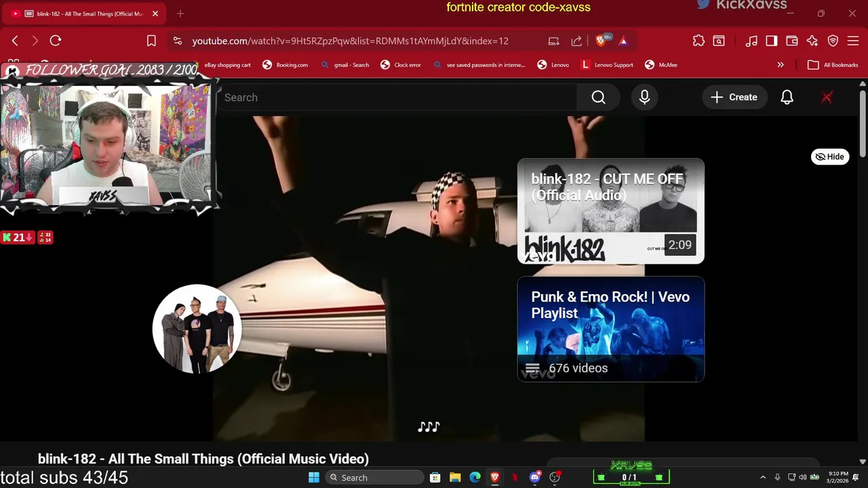
Task: Open McAfee bookmark
Action: pyautogui.click(x=661, y=65)
